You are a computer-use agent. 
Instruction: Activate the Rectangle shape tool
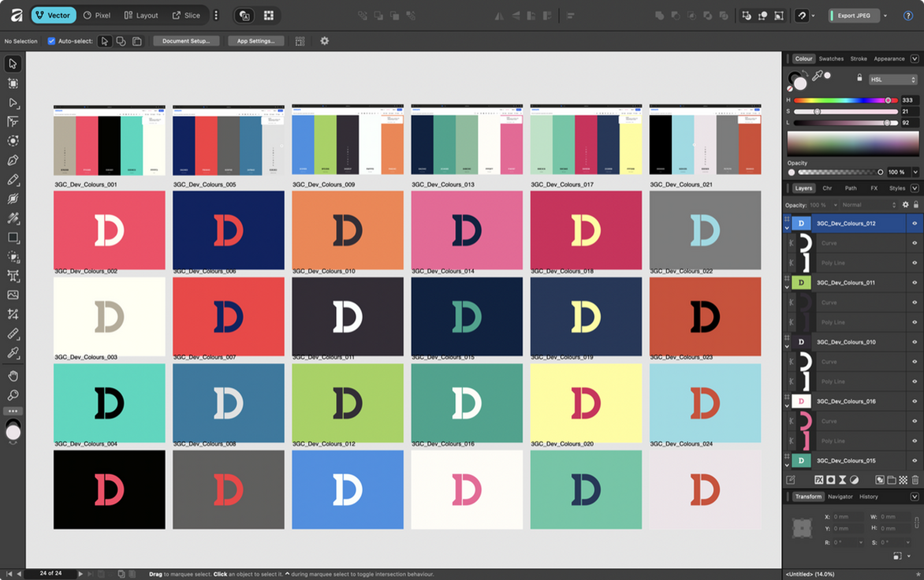[x=13, y=237]
